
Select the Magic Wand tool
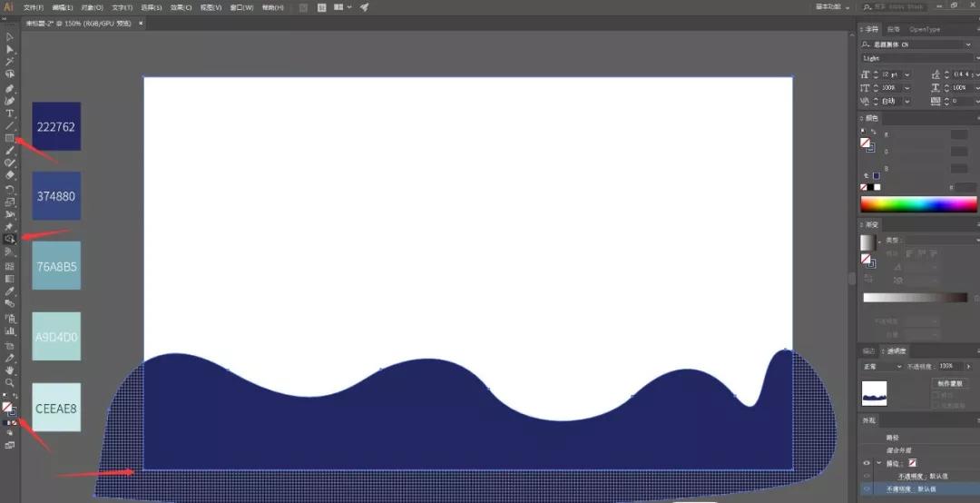(x=10, y=61)
